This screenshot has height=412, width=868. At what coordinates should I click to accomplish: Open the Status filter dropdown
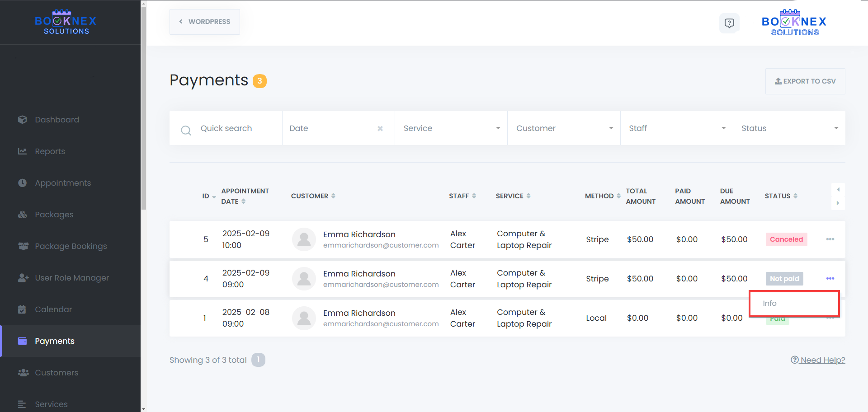click(x=789, y=128)
